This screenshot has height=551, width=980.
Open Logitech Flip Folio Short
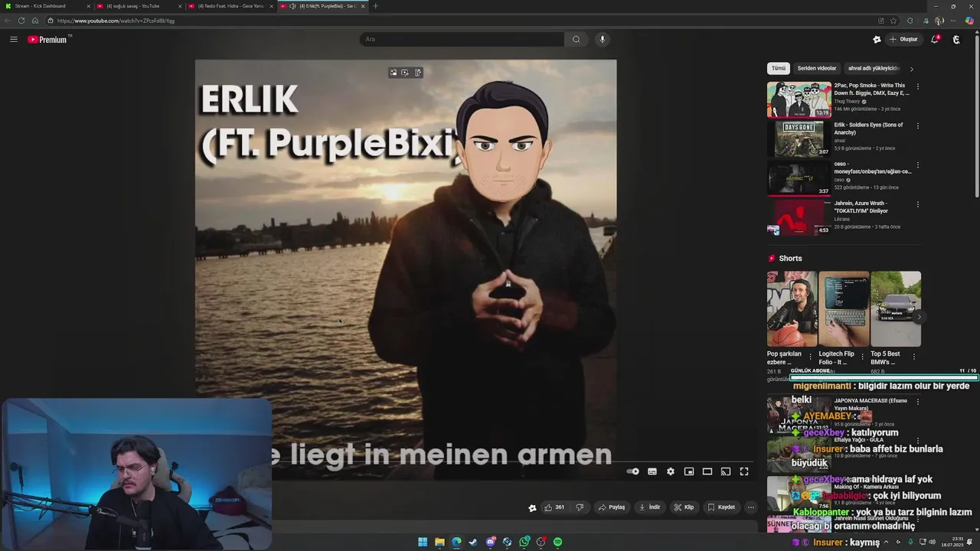[x=844, y=309]
